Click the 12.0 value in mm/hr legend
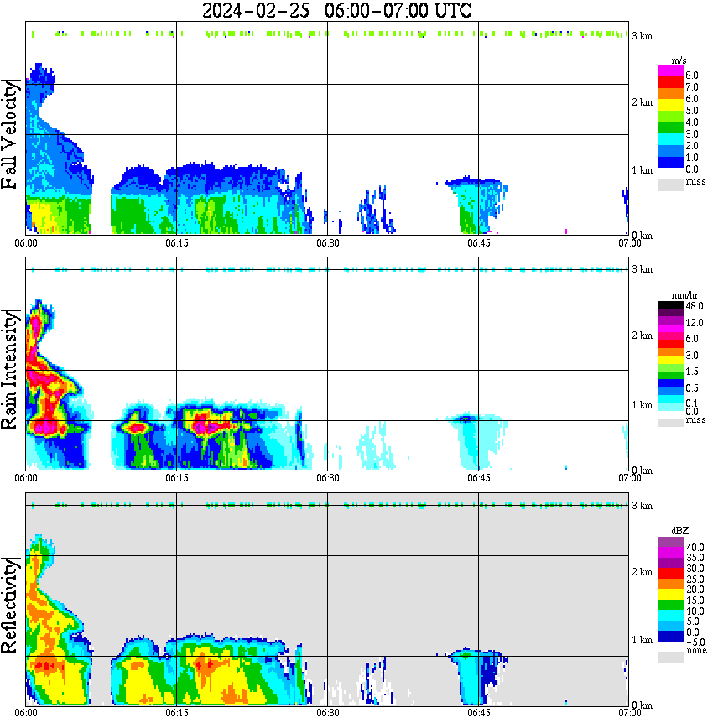The height and width of the screenshot is (728, 713). click(695, 323)
